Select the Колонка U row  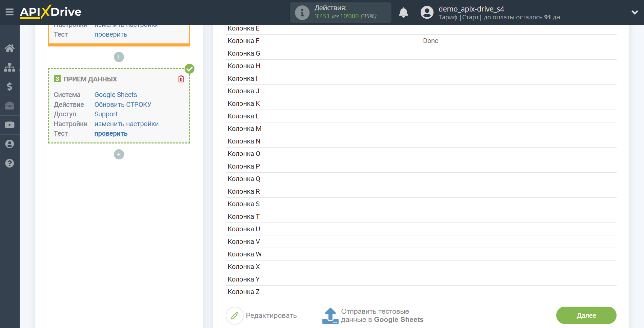[421, 229]
